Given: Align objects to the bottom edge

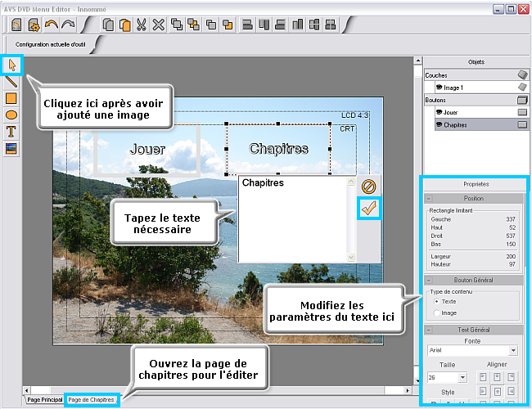Looking at the screenshot, I should click(297, 25).
